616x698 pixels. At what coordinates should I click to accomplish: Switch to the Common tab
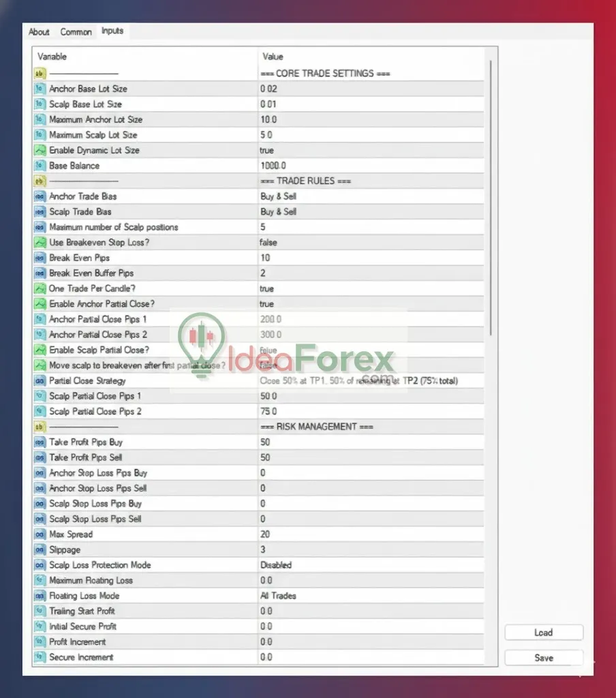pyautogui.click(x=76, y=32)
